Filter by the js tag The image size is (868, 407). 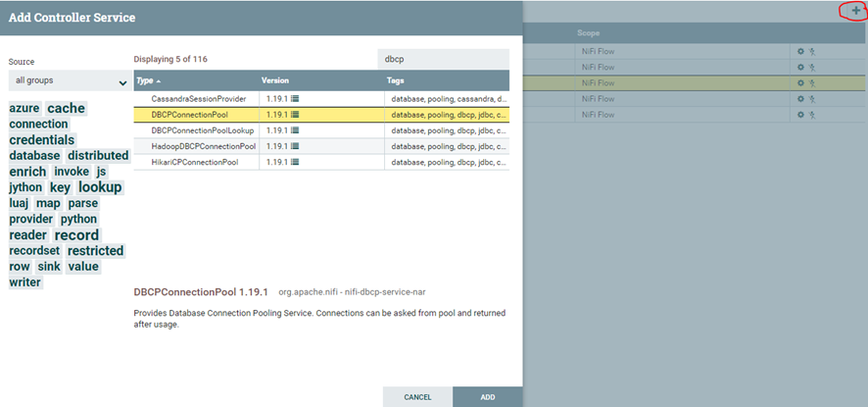101,172
